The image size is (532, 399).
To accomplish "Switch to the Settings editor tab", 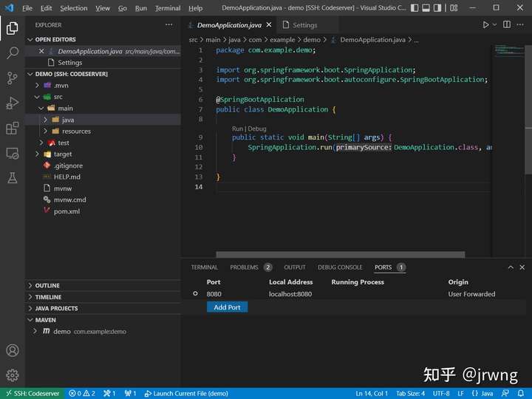I will (x=304, y=25).
